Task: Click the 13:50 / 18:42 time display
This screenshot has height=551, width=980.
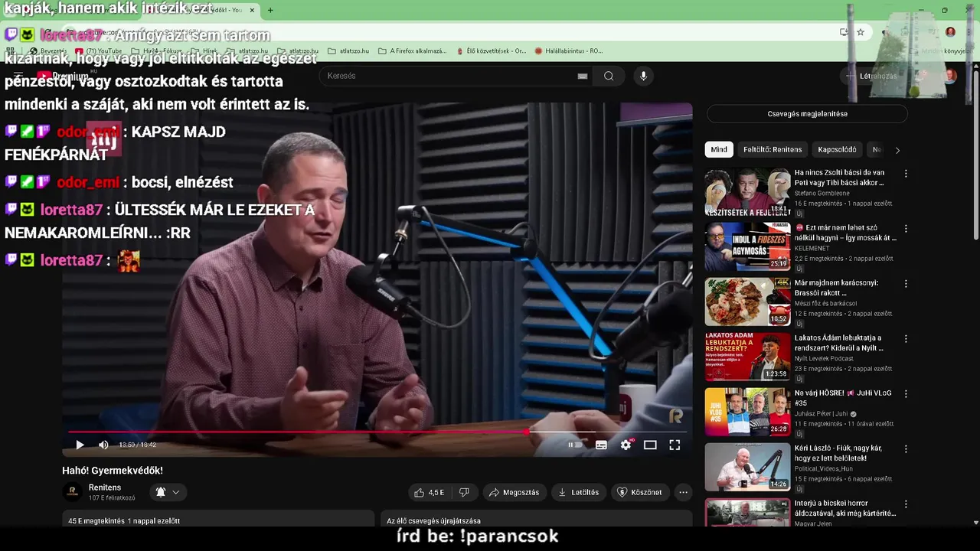Action: point(138,445)
